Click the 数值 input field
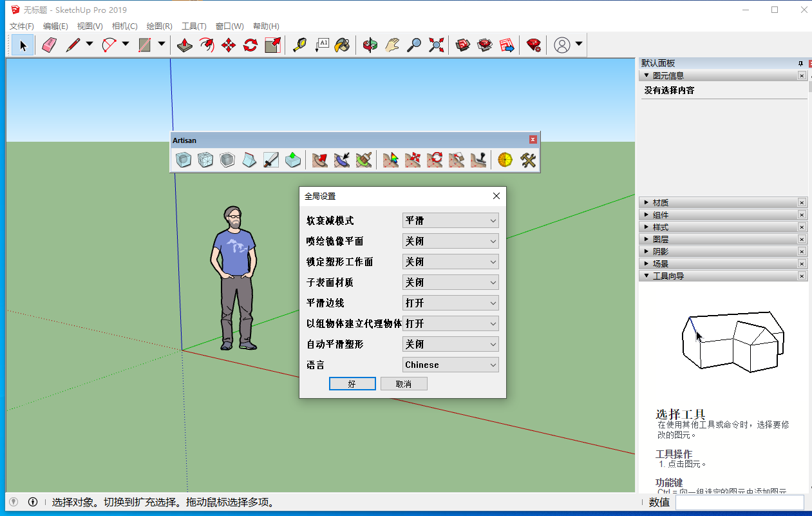The width and height of the screenshot is (812, 516). tap(739, 502)
